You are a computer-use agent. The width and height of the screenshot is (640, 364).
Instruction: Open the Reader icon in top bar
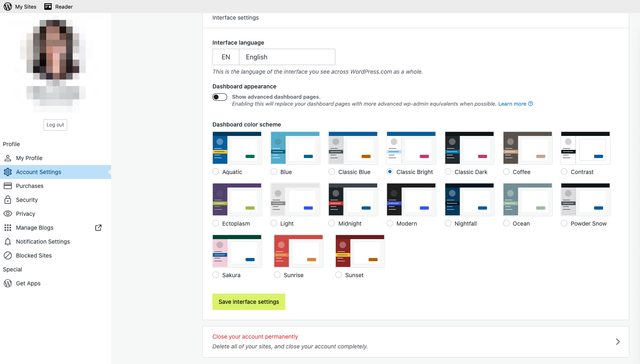48,7
